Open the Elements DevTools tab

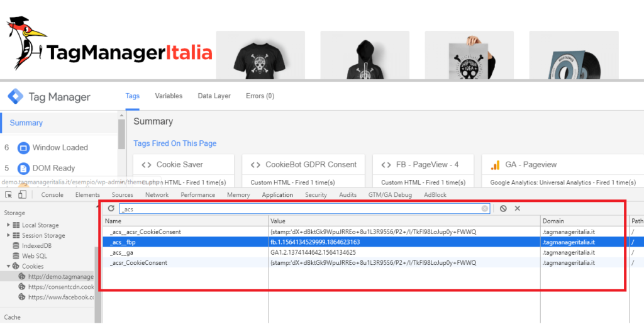pos(87,194)
